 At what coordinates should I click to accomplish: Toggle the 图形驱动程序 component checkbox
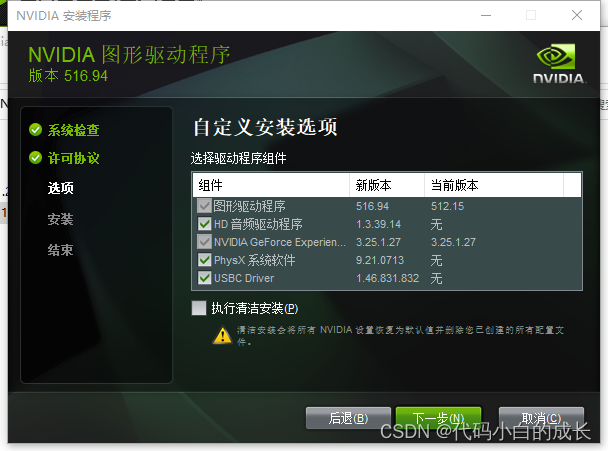point(204,206)
